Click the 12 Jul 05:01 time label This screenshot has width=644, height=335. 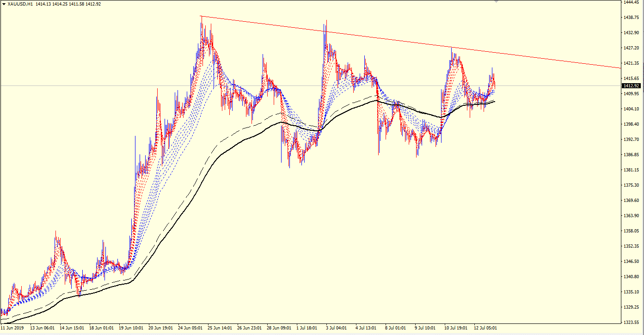pos(486,328)
